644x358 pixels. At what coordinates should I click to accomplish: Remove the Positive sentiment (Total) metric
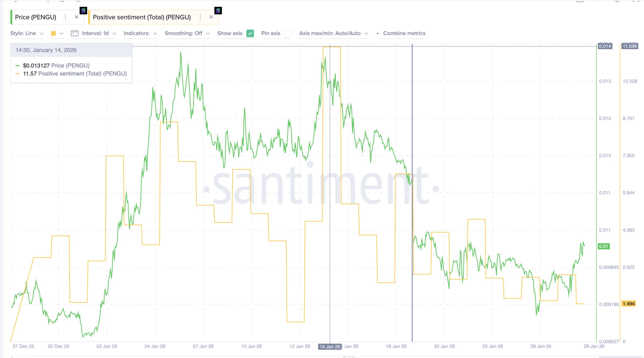211,17
